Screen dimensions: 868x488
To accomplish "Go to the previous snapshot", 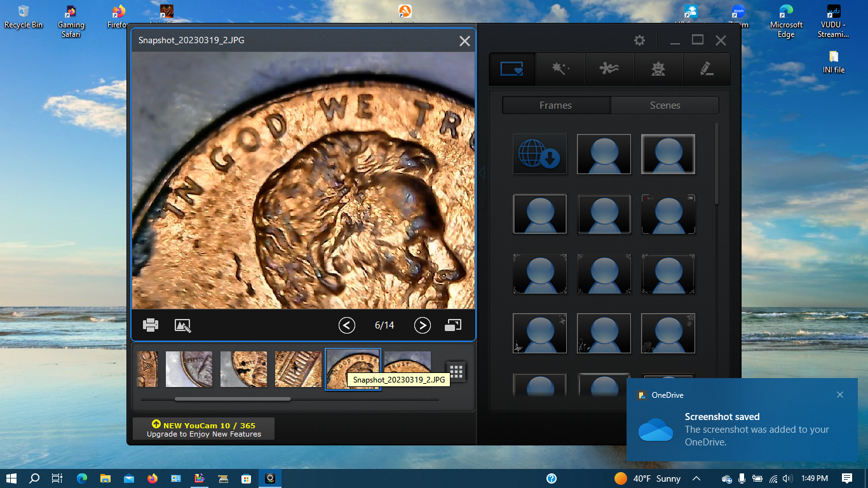I will pos(346,325).
